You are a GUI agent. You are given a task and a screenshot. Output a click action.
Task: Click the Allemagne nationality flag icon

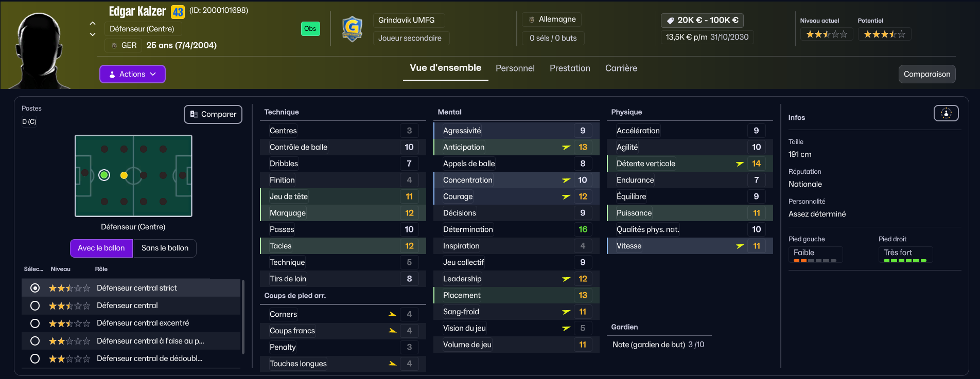coord(532,20)
